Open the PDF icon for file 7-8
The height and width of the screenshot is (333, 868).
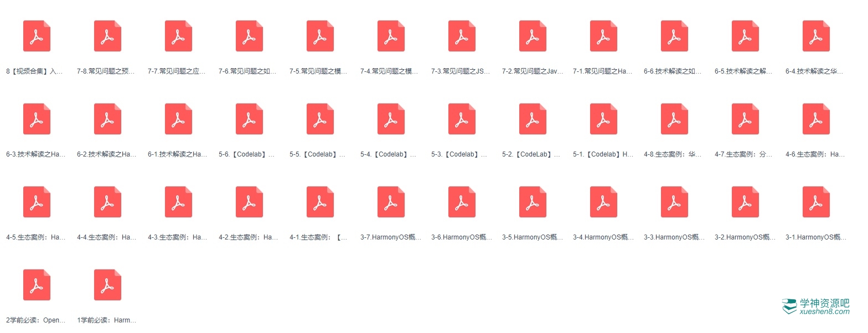point(107,36)
